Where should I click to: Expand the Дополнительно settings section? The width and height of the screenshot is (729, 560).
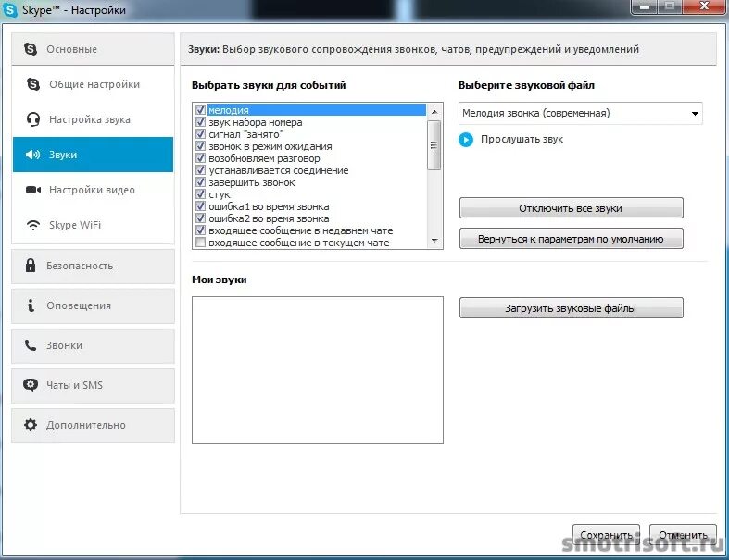(93, 425)
